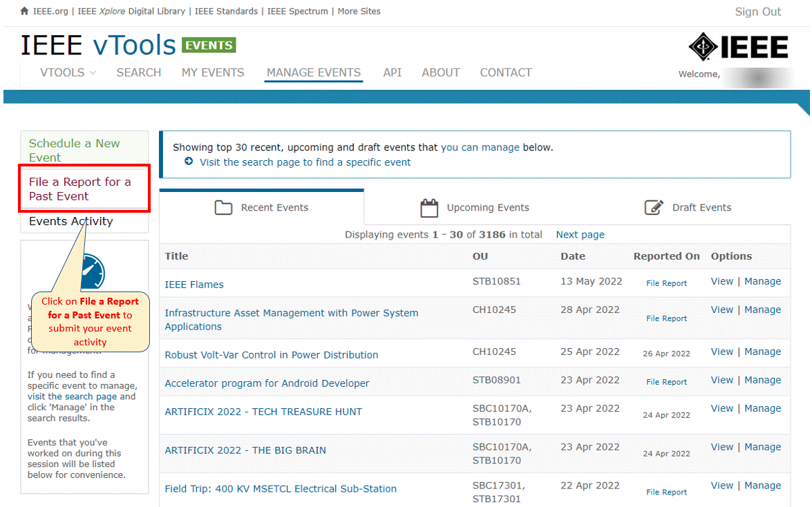Screen dimensions: 812x507
Task: Open ARTIFICIX 2022 - THE BIG BRAIN
Action: [245, 450]
